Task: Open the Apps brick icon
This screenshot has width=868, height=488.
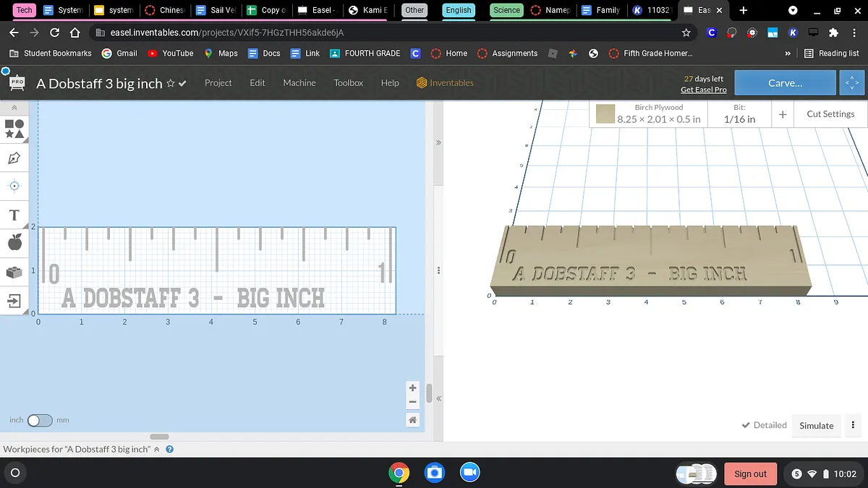Action: click(14, 272)
